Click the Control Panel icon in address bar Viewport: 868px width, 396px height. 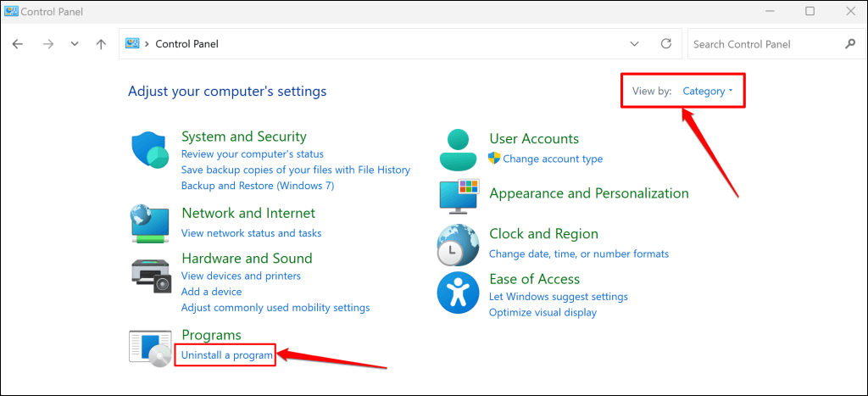pos(131,43)
